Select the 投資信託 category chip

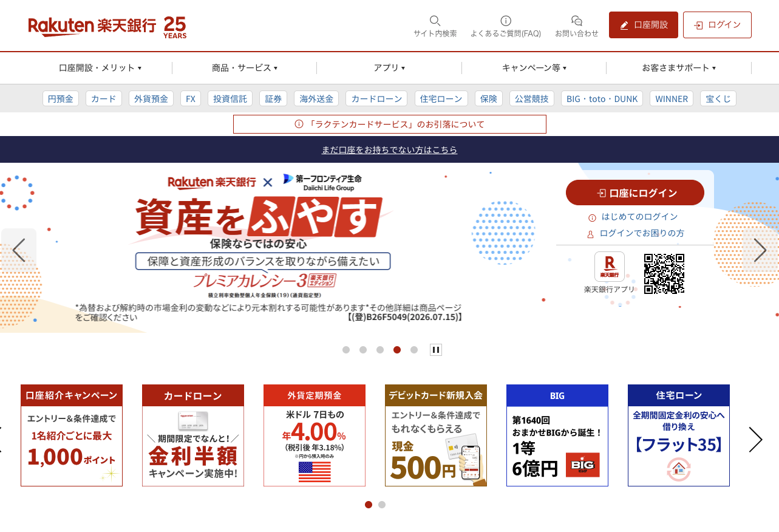click(230, 98)
